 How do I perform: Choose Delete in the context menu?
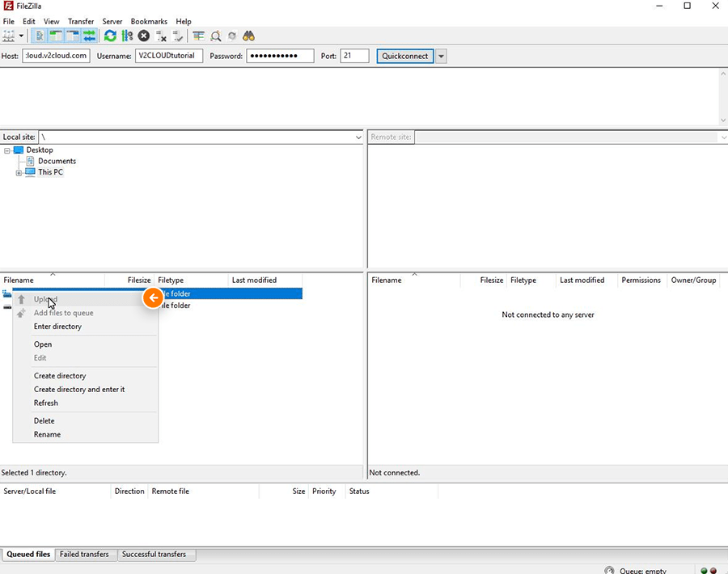[x=86, y=421]
